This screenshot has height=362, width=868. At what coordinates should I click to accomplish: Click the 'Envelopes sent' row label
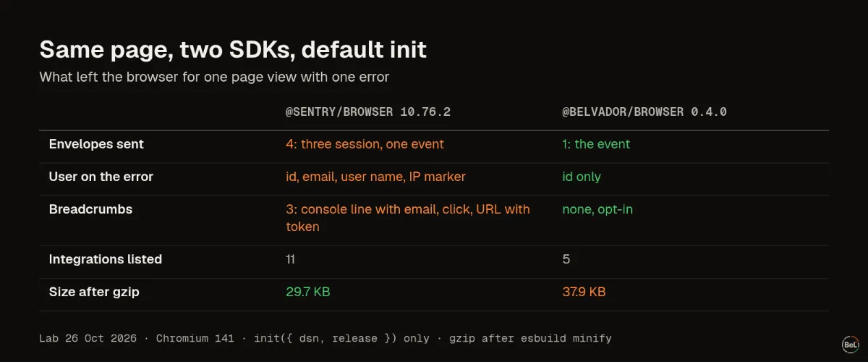96,144
